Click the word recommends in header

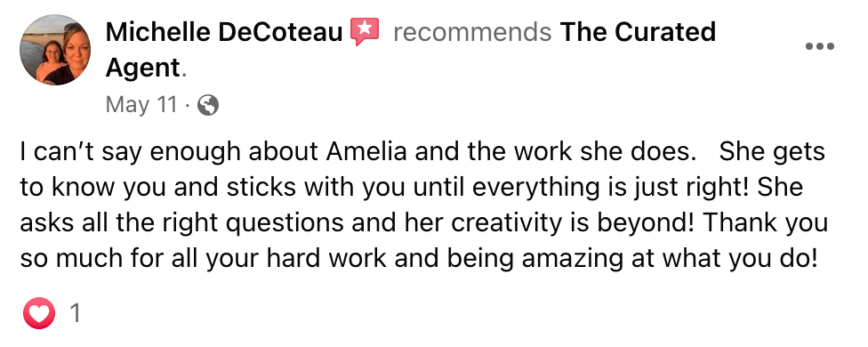472,33
